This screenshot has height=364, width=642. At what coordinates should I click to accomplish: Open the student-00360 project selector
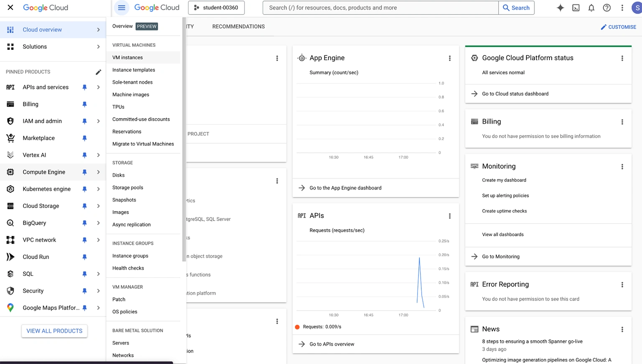[216, 8]
